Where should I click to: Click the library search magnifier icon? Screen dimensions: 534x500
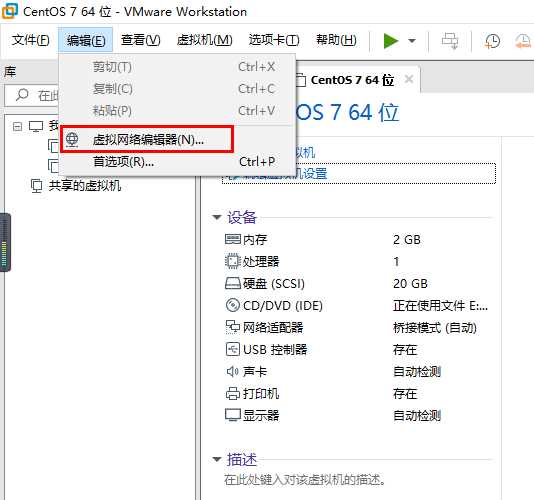22,95
